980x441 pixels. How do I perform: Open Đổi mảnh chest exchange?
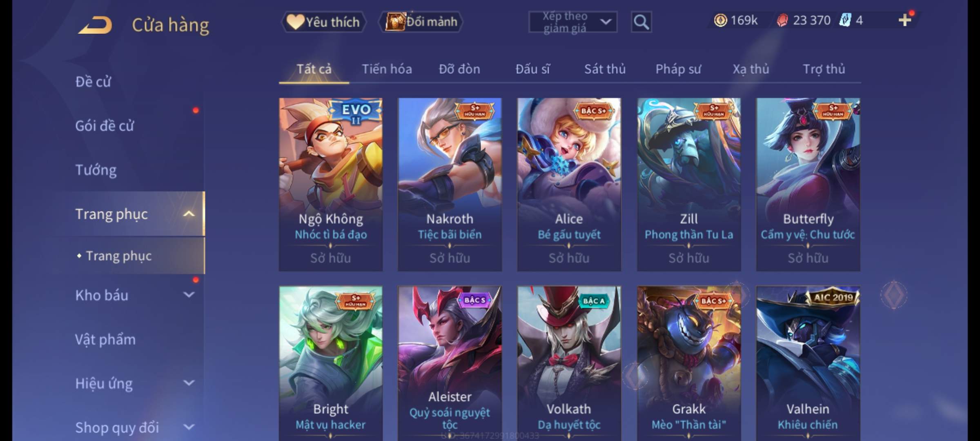[421, 22]
